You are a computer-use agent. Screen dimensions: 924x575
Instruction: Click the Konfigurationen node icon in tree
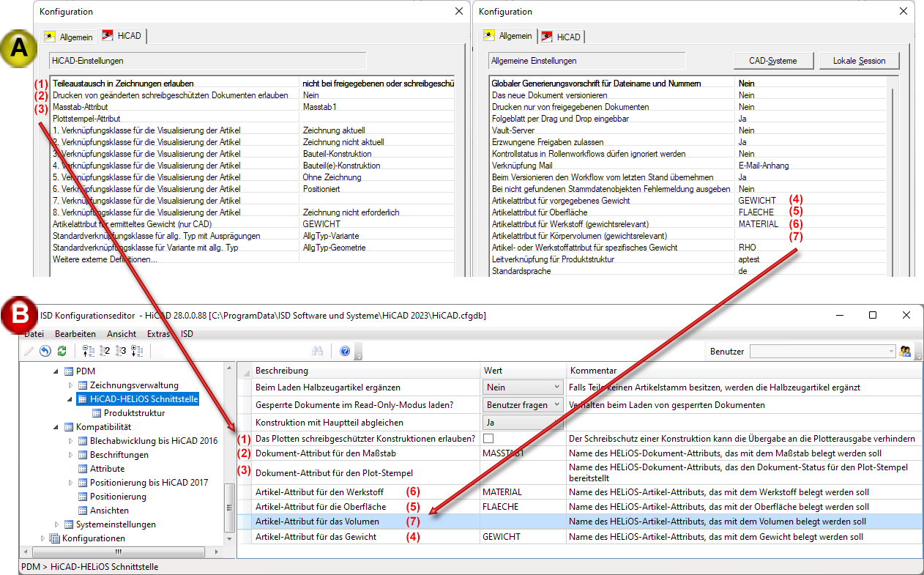pyautogui.click(x=55, y=538)
